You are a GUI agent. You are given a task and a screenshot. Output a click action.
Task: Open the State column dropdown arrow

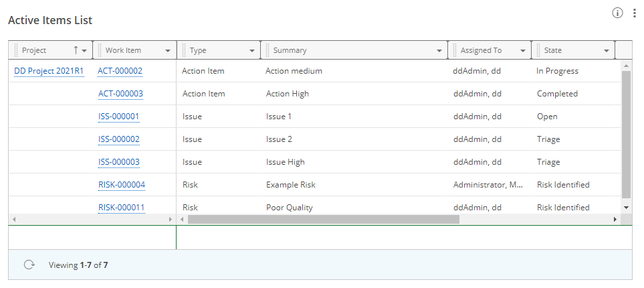coord(607,51)
